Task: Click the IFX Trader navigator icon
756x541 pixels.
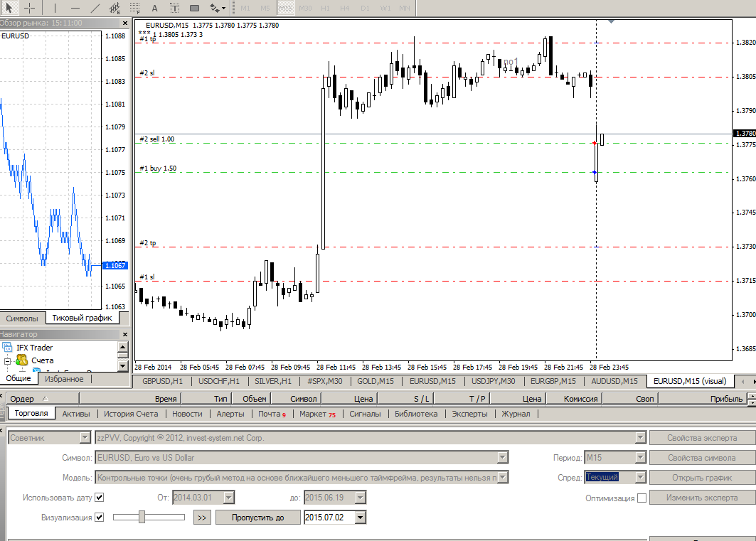Action: pyautogui.click(x=7, y=348)
